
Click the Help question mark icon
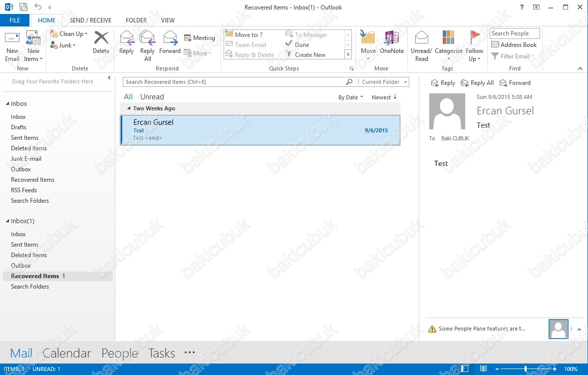pyautogui.click(x=522, y=7)
